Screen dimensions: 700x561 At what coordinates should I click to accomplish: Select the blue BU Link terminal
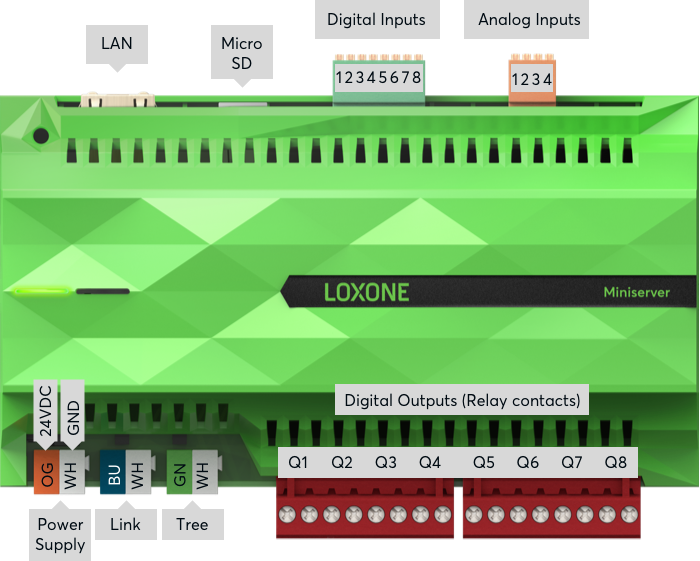[112, 473]
